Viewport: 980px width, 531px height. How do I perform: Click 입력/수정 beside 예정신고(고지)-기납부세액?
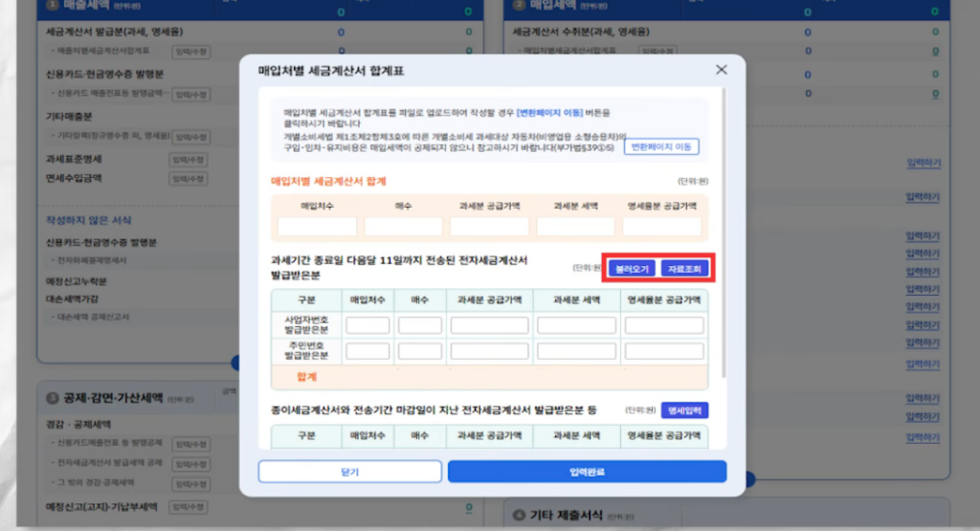[x=189, y=507]
